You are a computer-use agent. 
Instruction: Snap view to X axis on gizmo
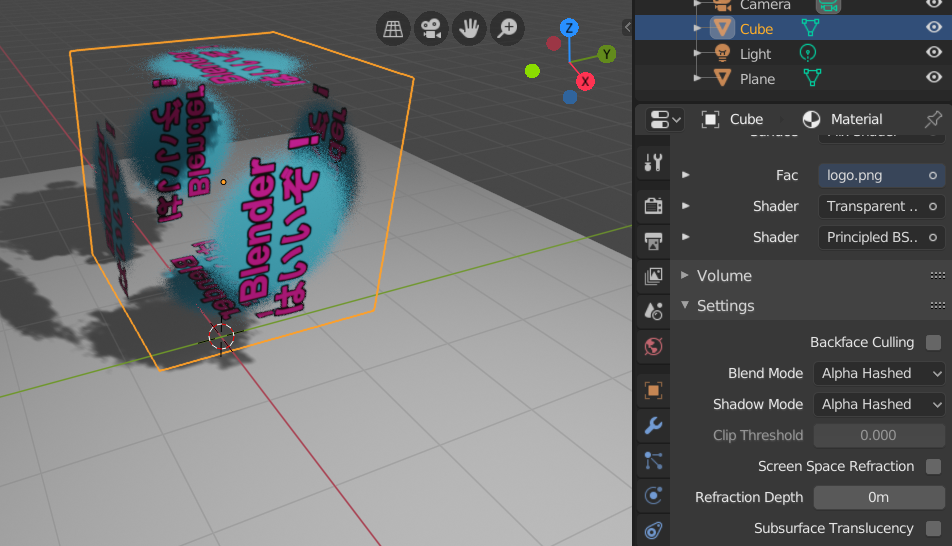(x=585, y=81)
